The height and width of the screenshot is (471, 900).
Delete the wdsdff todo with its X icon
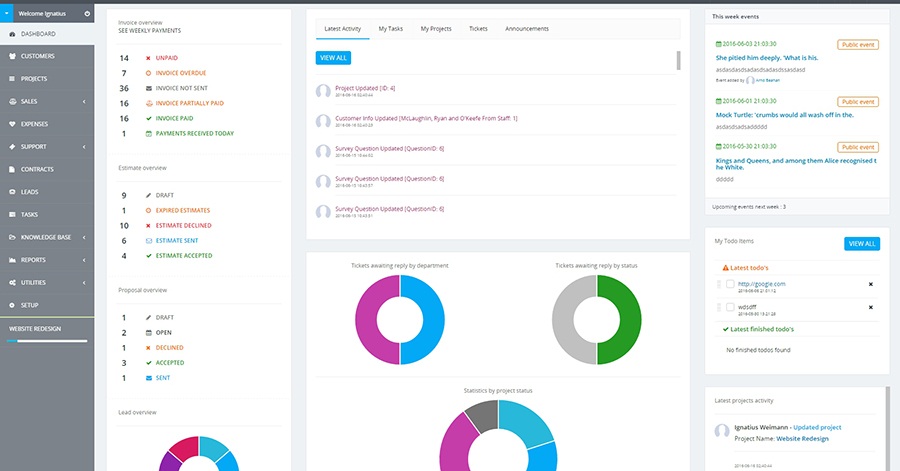[x=870, y=308]
